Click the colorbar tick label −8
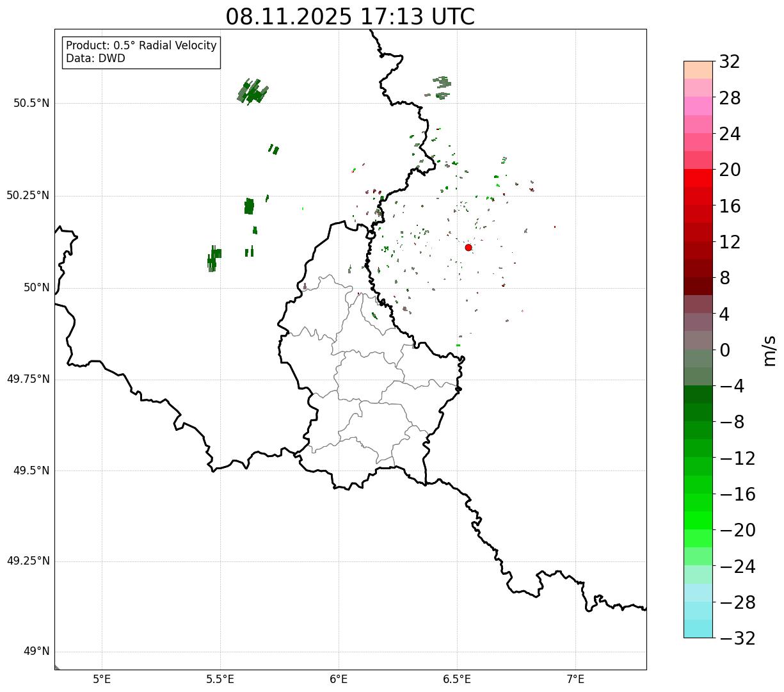 (x=731, y=422)
